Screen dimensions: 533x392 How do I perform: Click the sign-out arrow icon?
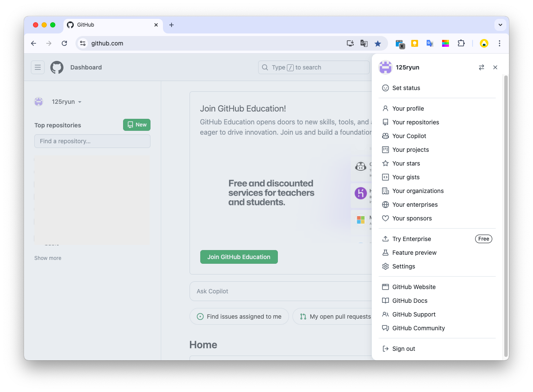tap(385, 349)
